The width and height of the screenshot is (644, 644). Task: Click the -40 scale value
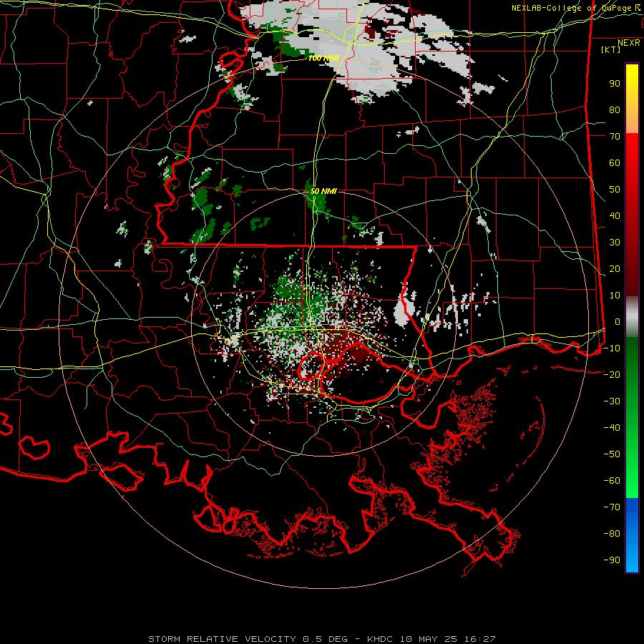(x=612, y=428)
